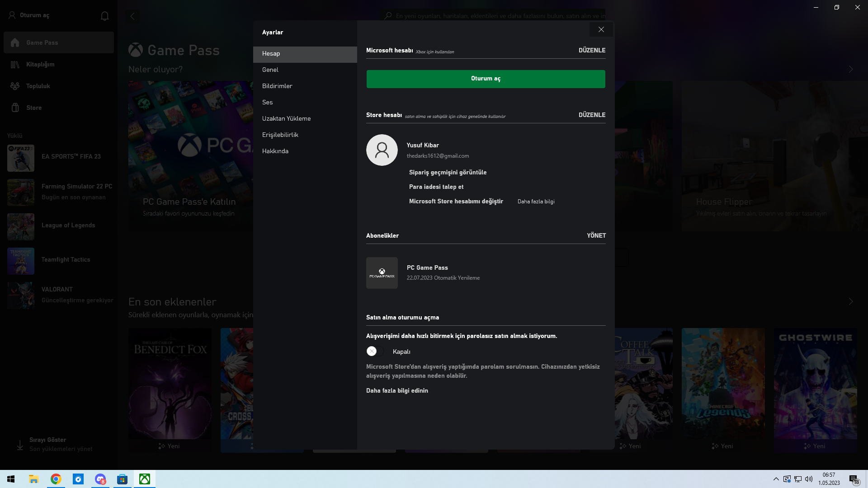Expand system tray hidden icons arrow
The image size is (868, 488).
[776, 479]
